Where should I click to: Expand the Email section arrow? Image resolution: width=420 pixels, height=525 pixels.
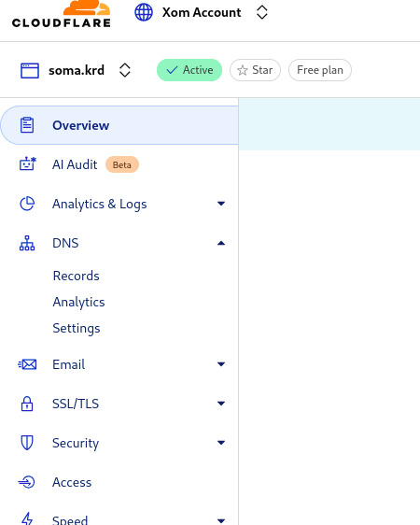coord(221,364)
